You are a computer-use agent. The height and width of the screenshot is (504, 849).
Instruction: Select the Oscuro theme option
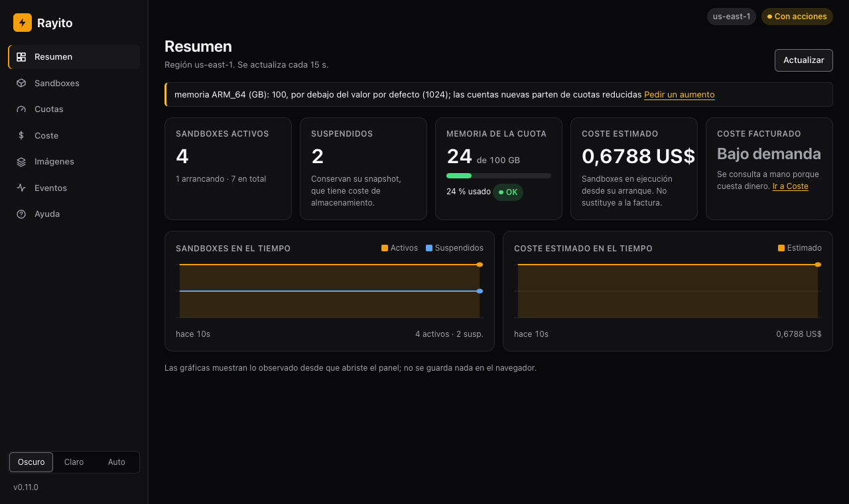[x=31, y=462]
